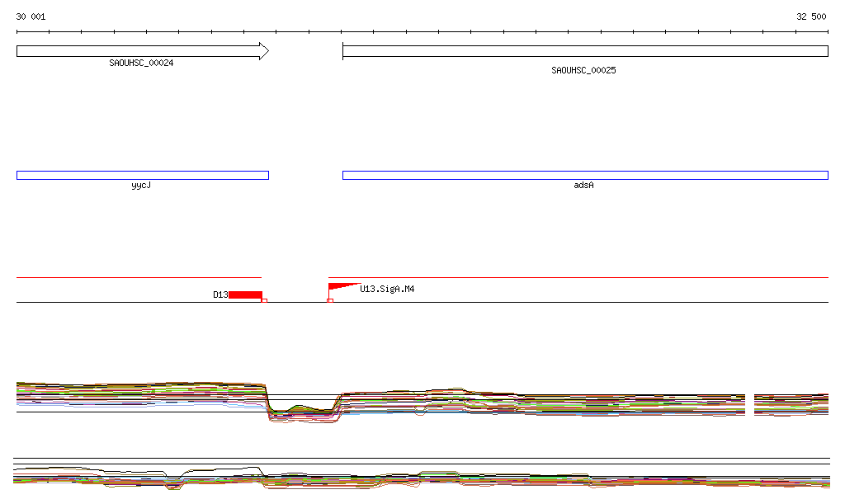
Task: Click the red D13 terminator block
Action: (245, 294)
